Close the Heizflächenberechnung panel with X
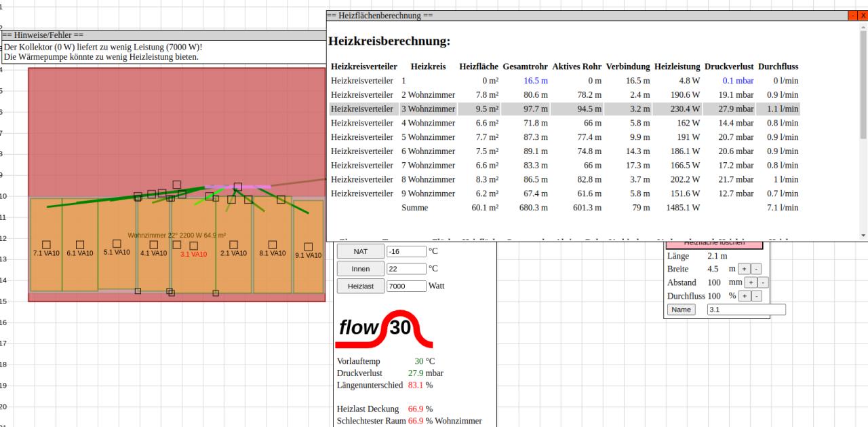The width and height of the screenshot is (868, 427). tap(863, 15)
